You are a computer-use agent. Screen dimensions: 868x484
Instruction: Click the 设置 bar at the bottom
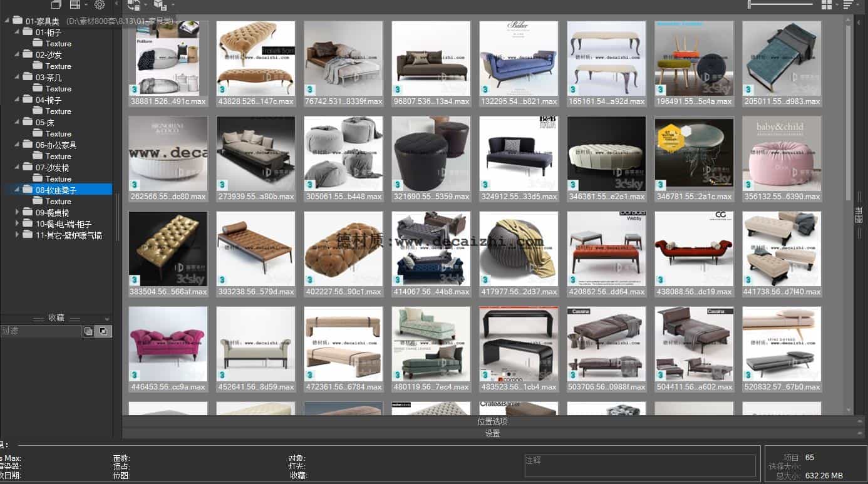492,433
